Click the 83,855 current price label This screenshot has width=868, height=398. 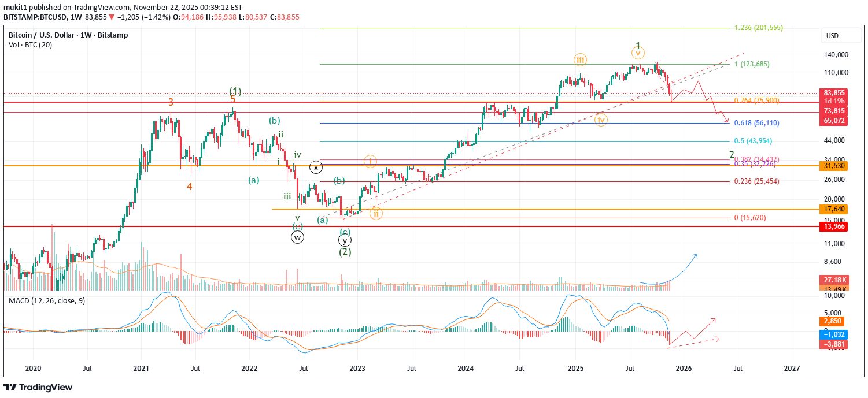pos(833,92)
